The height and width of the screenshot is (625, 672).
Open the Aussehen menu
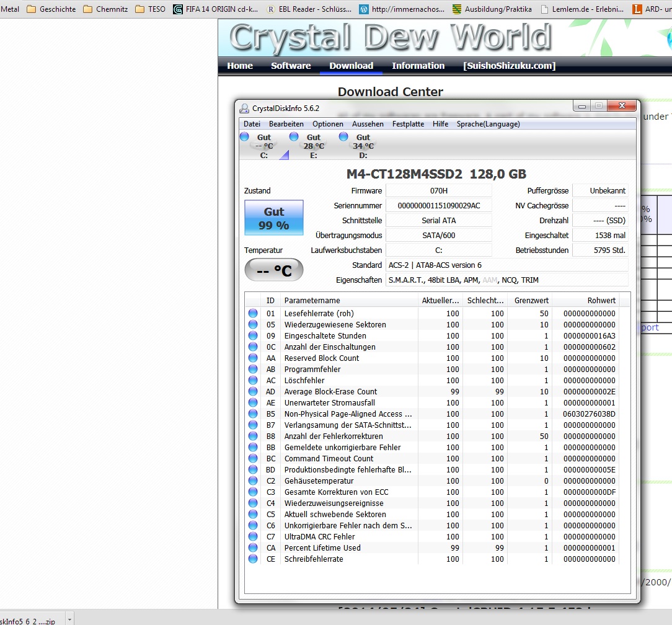click(x=368, y=124)
